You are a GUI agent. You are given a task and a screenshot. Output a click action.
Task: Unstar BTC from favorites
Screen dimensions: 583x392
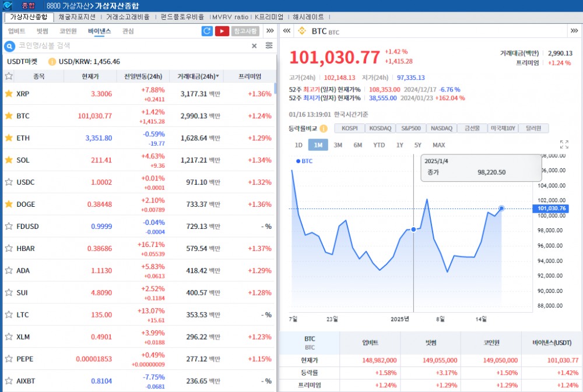pos(10,116)
